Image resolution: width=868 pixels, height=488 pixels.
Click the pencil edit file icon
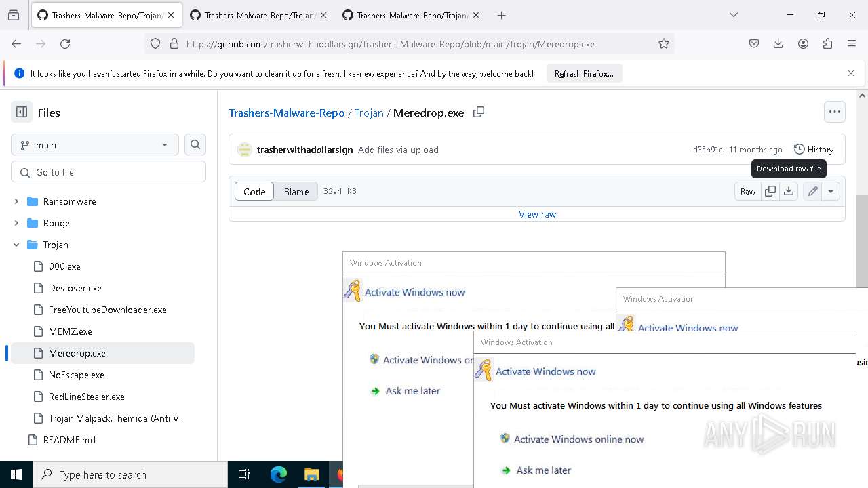click(812, 192)
